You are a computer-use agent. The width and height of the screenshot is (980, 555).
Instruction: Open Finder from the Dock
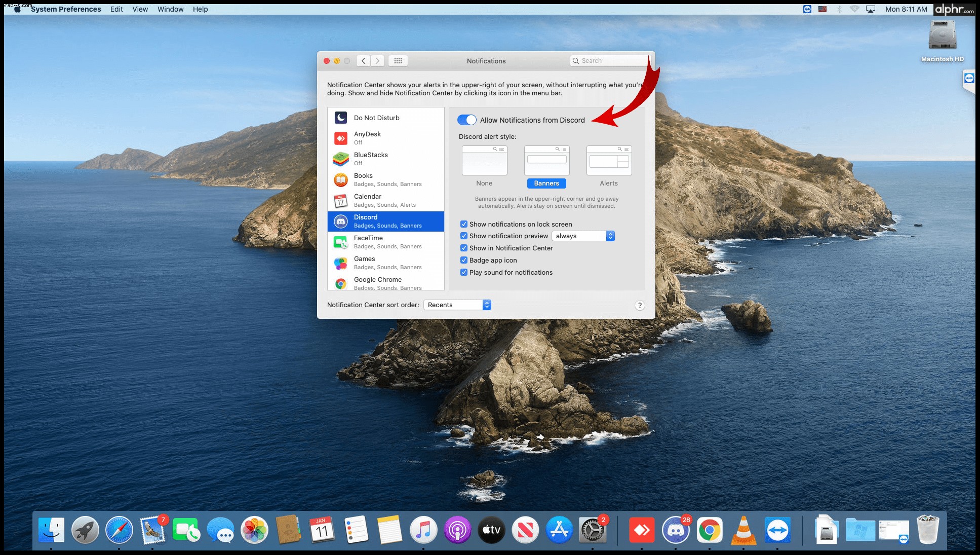51,530
